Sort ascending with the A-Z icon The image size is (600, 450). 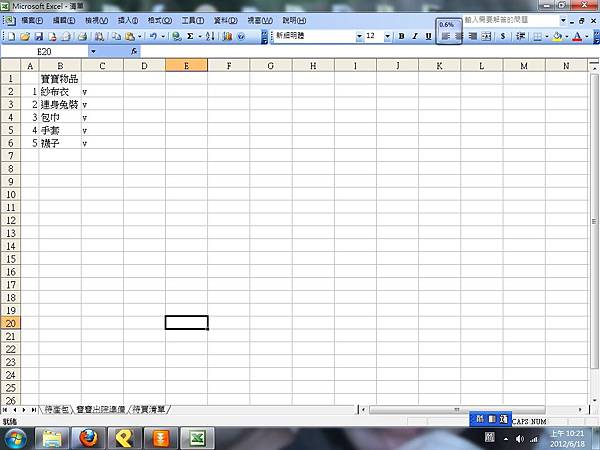pos(210,36)
